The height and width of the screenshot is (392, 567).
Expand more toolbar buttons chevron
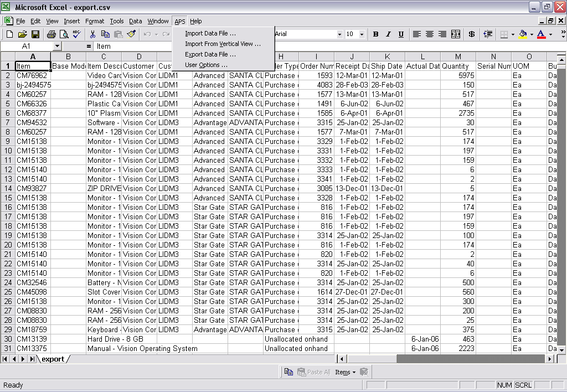tap(563, 34)
